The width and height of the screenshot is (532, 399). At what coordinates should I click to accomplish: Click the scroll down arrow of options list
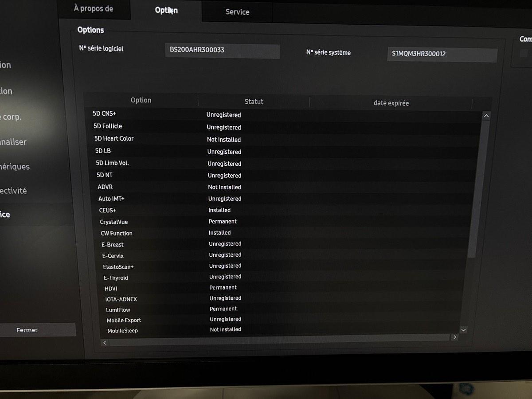(463, 330)
